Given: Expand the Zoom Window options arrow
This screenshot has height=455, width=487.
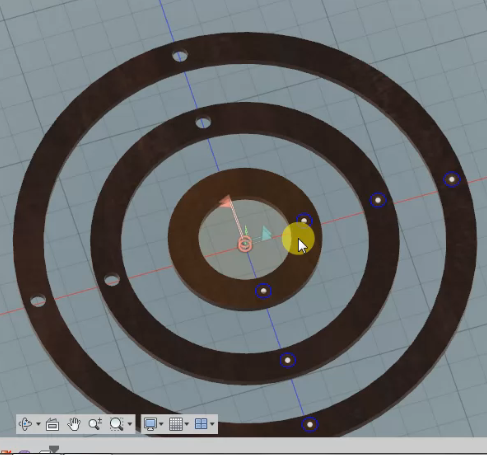Looking at the screenshot, I should click(x=130, y=424).
